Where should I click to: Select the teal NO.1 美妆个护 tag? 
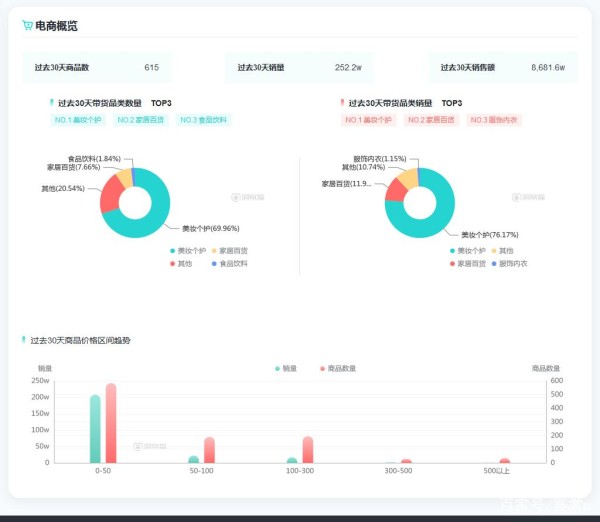coord(78,120)
